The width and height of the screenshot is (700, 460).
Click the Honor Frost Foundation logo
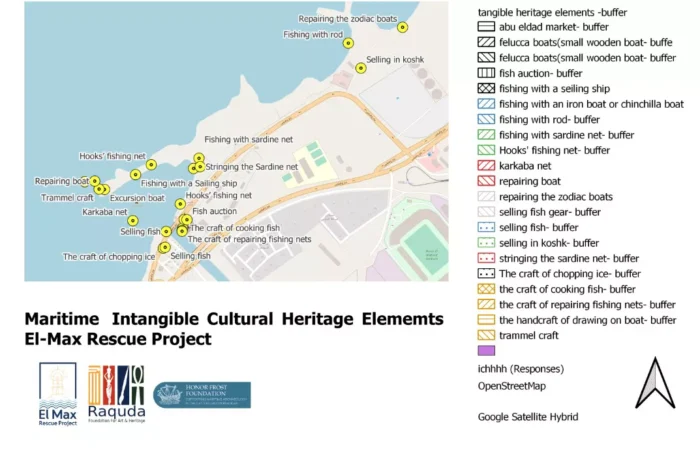tap(202, 395)
